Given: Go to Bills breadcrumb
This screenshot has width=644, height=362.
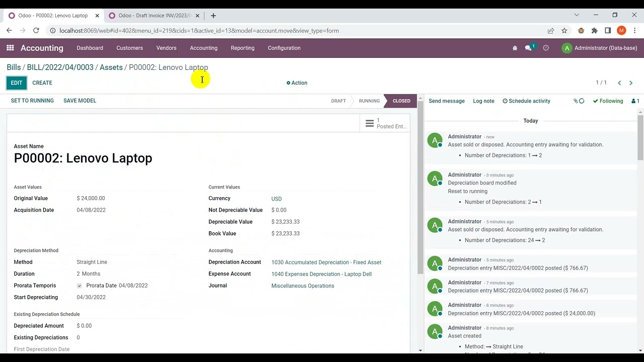Looking at the screenshot, I should [x=14, y=67].
